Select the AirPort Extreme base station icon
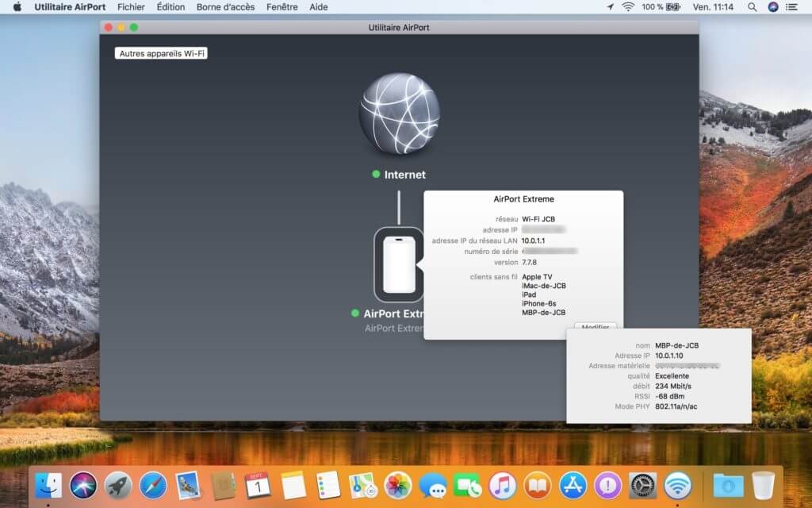The height and width of the screenshot is (508, 812). point(399,265)
